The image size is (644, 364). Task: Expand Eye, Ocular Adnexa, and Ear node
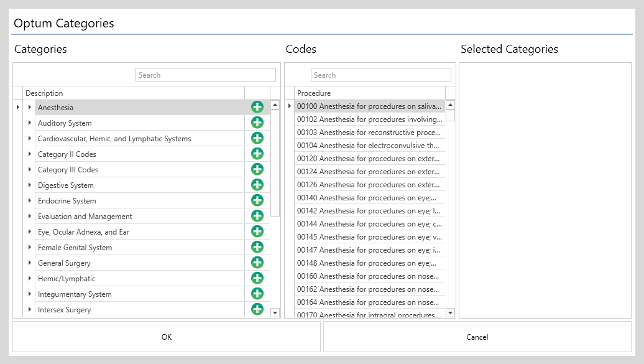[30, 231]
